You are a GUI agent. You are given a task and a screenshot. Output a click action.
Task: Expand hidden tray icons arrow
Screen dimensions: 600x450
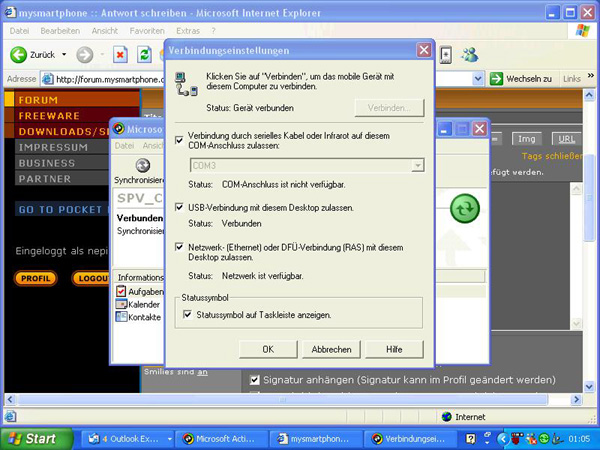(503, 439)
